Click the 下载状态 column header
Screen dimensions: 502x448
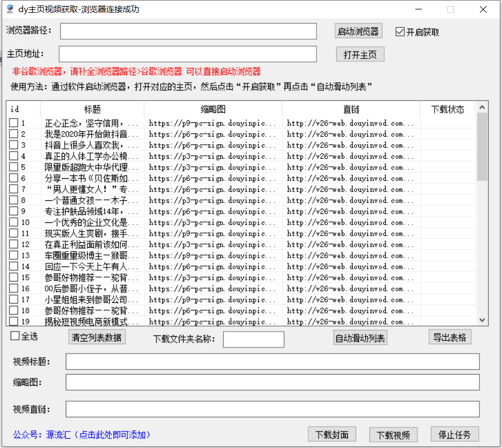coord(447,109)
